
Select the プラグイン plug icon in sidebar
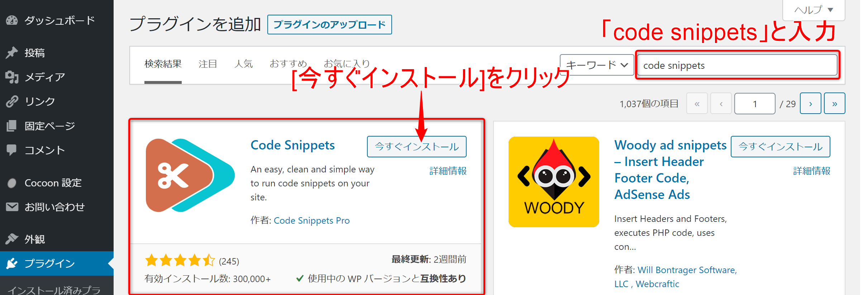click(x=12, y=263)
